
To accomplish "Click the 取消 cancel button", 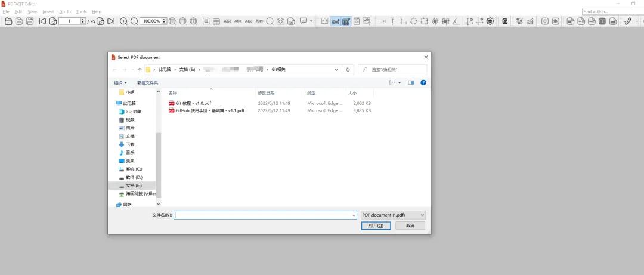I will coord(410,225).
